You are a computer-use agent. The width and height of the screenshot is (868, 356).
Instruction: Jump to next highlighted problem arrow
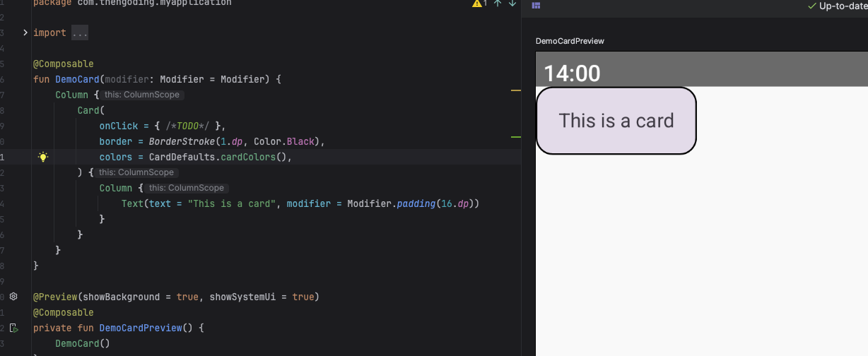click(512, 4)
